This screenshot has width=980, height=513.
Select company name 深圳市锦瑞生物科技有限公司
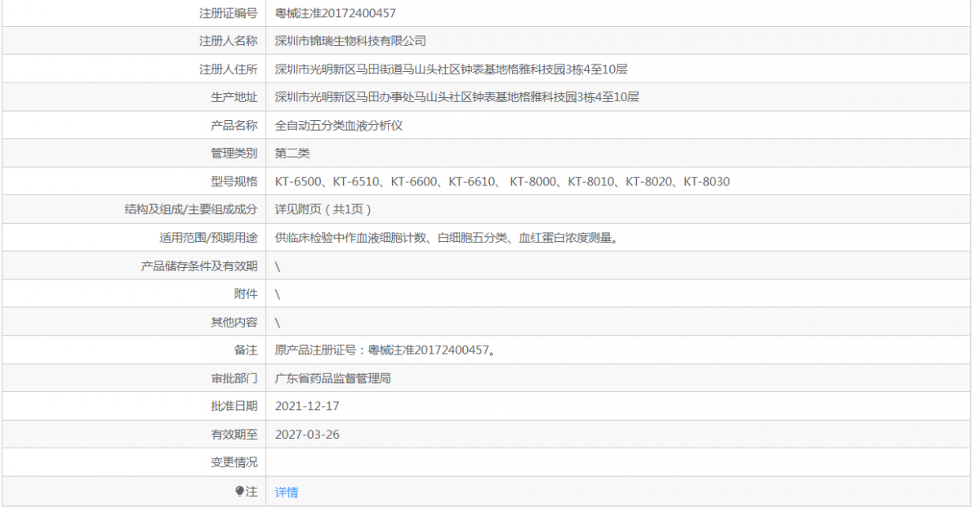tap(350, 41)
